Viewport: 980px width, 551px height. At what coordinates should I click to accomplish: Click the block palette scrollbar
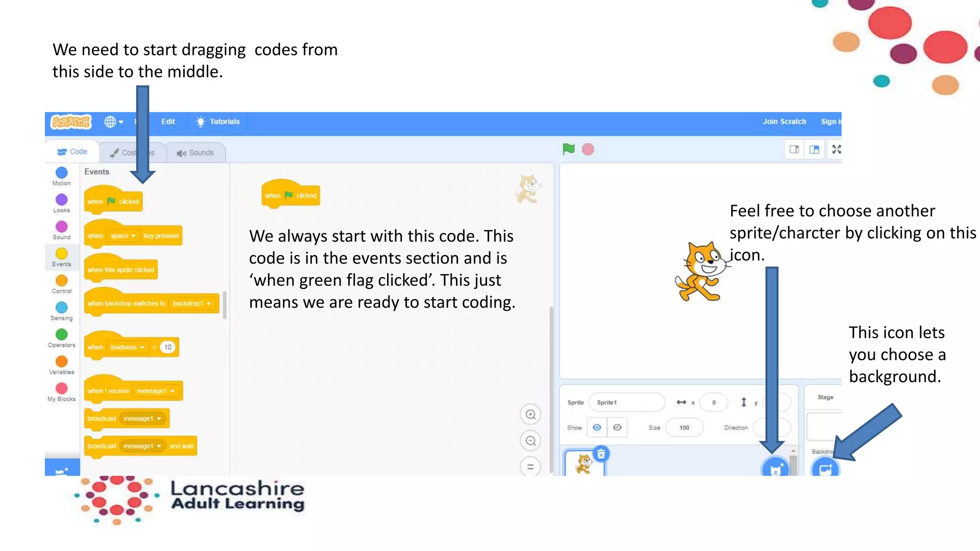click(225, 305)
